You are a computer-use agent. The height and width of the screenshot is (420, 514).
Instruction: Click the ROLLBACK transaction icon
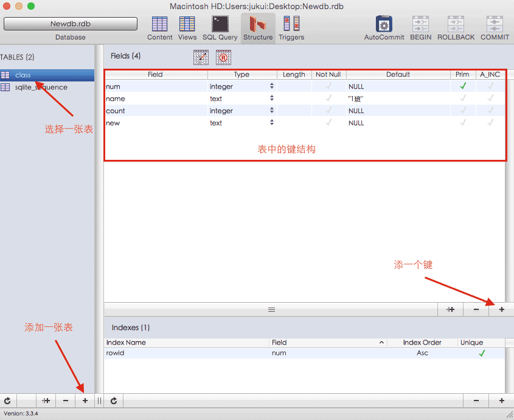point(456,24)
